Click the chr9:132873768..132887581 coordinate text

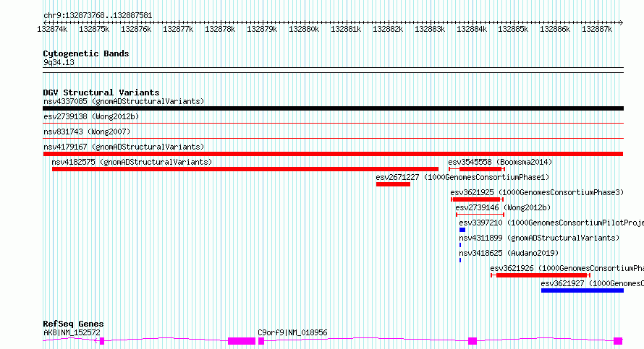pyautogui.click(x=98, y=15)
